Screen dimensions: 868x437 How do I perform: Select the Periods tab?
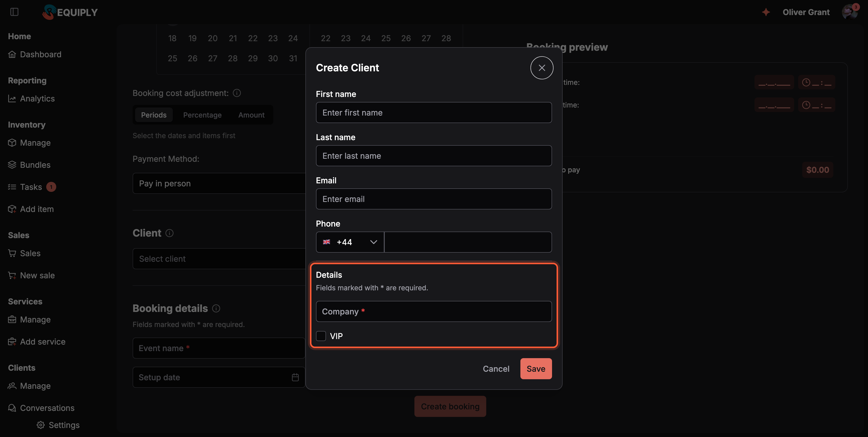pos(154,115)
